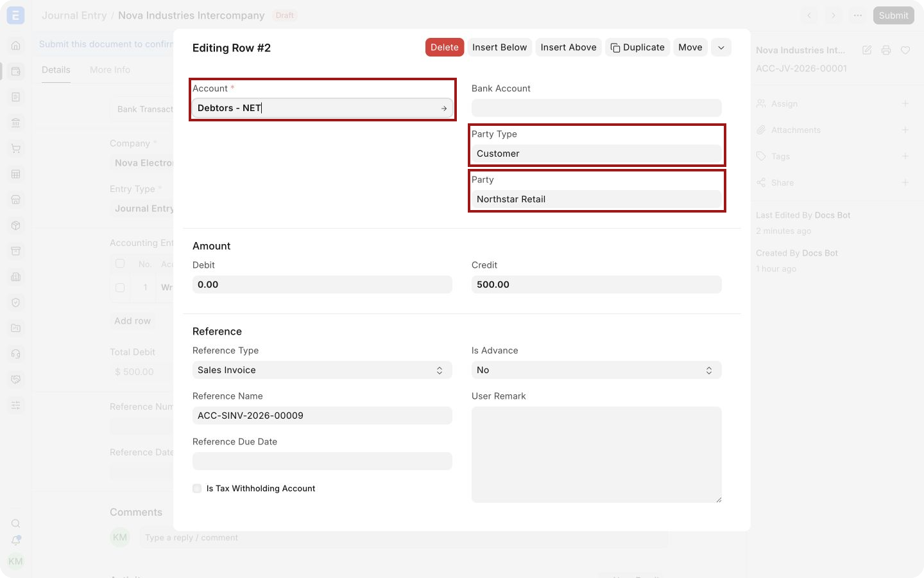
Task: Click the Move button
Action: click(690, 48)
